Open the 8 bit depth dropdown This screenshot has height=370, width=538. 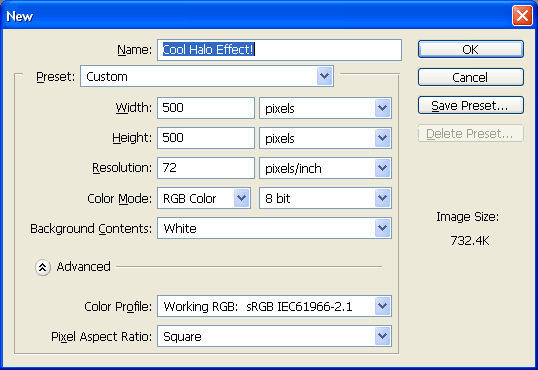(x=325, y=198)
